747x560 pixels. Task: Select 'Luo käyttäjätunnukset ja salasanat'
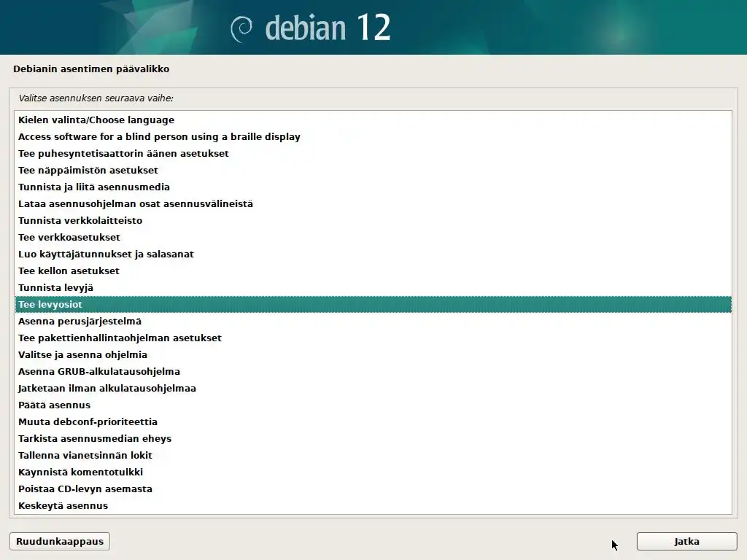click(x=373, y=254)
